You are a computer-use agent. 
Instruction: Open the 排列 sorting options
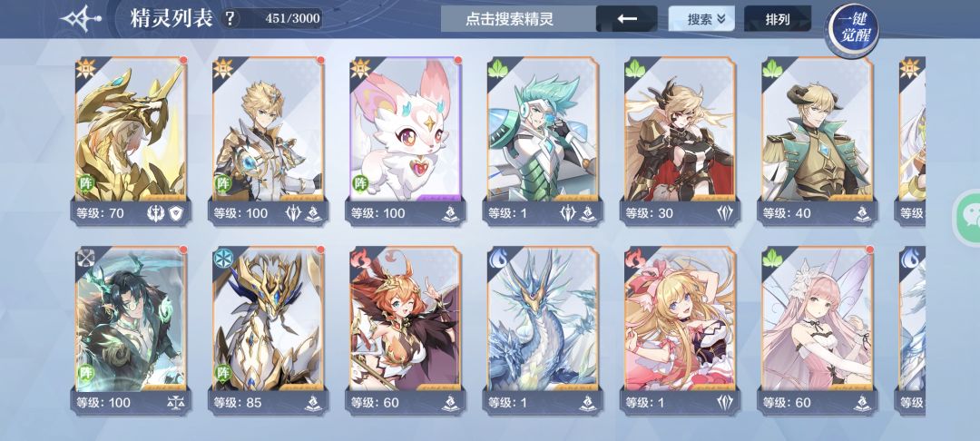tap(778, 19)
